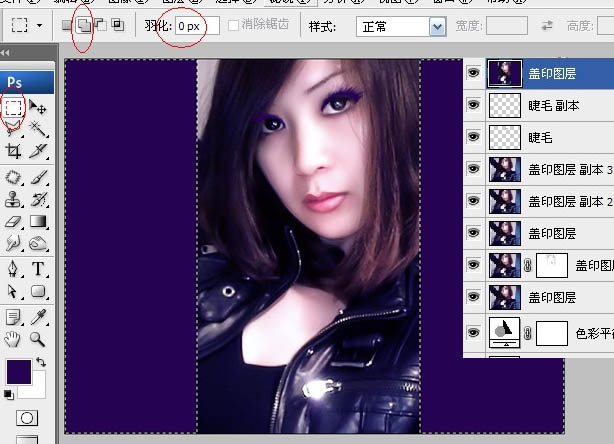Click the white mask thumbnail of 色彩平衡 layer
Viewport: 614px width, 444px height.
(x=552, y=333)
